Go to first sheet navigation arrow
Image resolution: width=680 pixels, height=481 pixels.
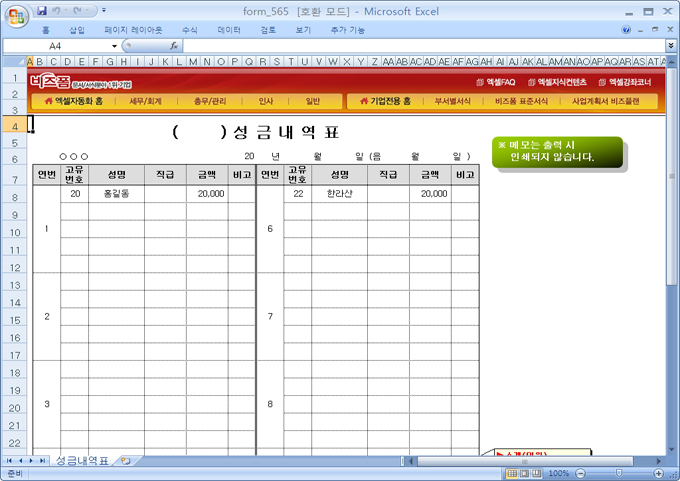(9, 461)
